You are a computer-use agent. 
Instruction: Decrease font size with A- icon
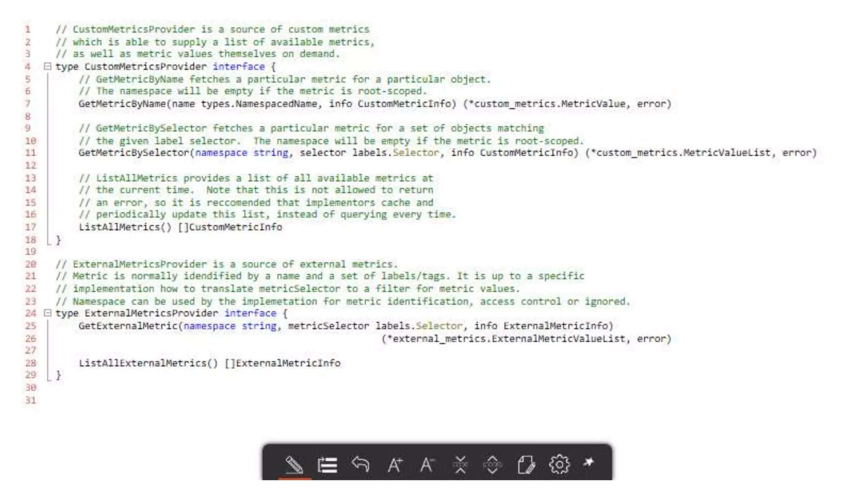427,465
